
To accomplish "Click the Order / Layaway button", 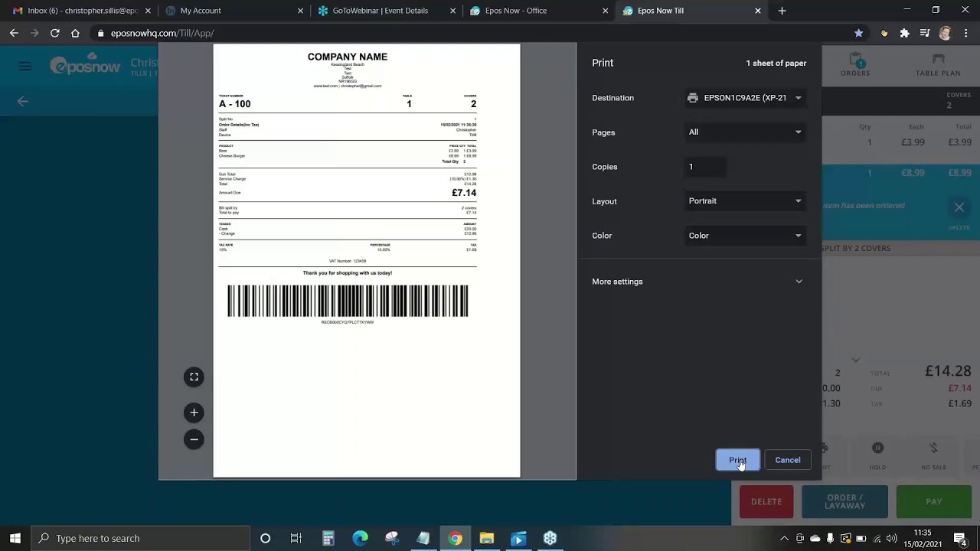I will click(x=844, y=502).
